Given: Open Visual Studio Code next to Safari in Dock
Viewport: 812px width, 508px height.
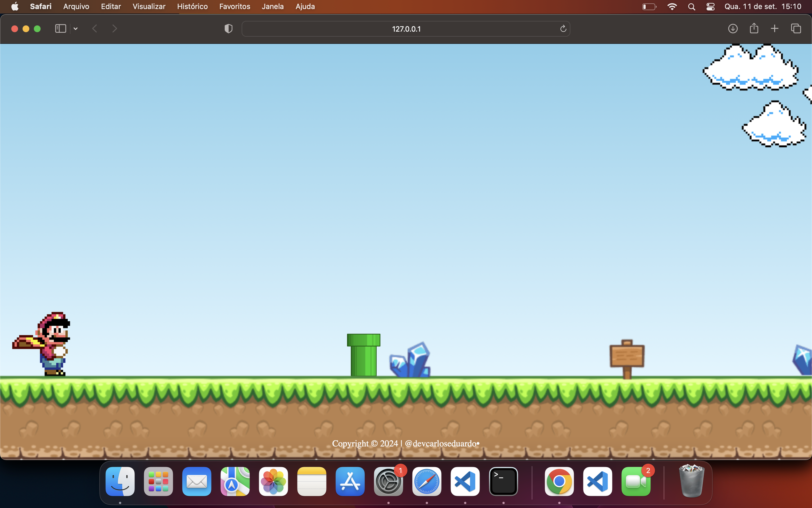Looking at the screenshot, I should [x=465, y=481].
